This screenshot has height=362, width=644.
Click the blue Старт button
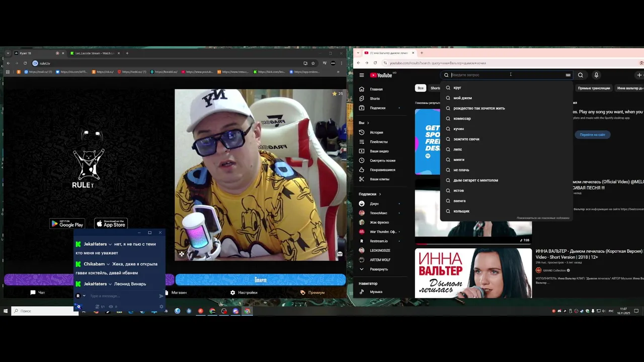point(261,280)
